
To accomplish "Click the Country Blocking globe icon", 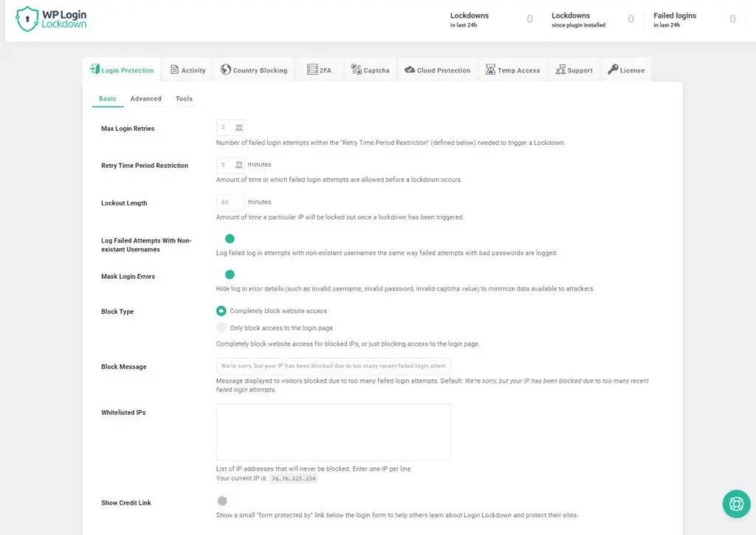I will [226, 69].
